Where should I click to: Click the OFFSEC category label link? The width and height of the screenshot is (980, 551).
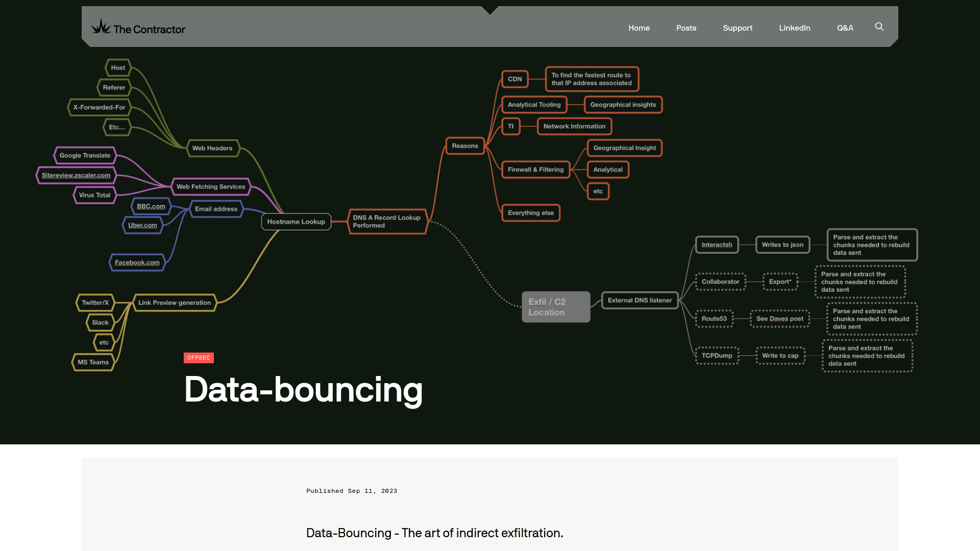coord(199,357)
